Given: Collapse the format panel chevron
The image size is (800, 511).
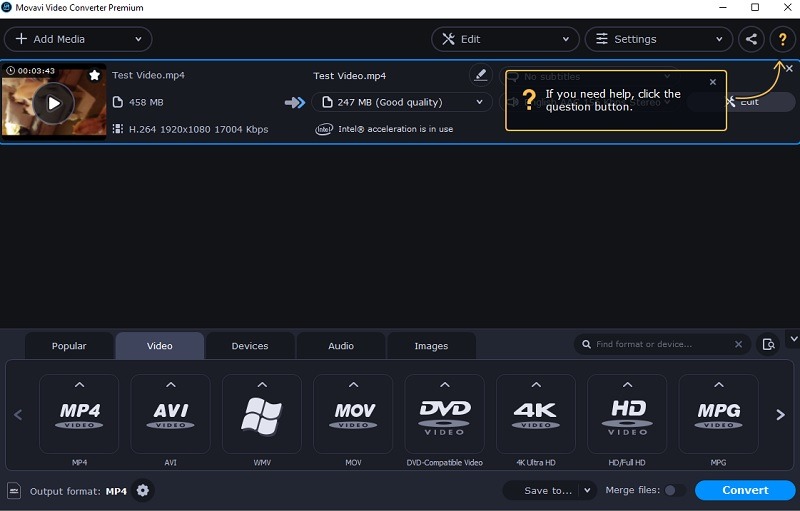Looking at the screenshot, I should (x=793, y=339).
